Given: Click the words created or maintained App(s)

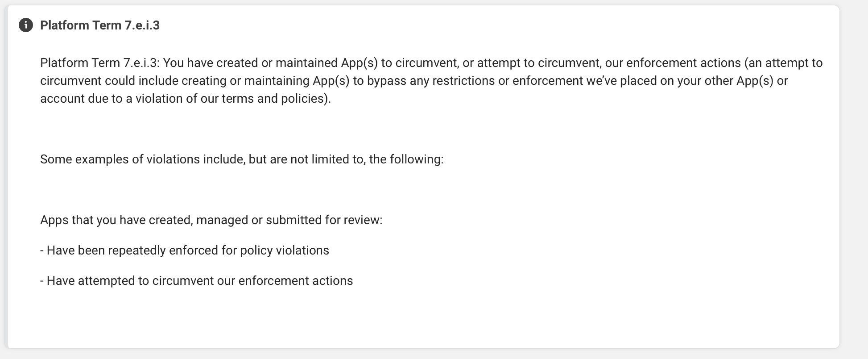Looking at the screenshot, I should pyautogui.click(x=297, y=63).
